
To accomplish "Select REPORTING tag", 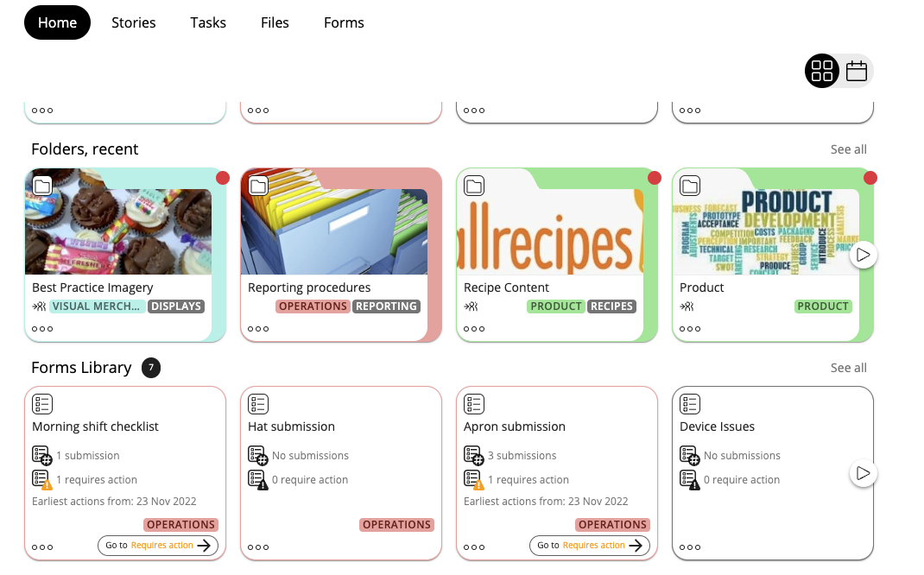I will click(x=387, y=306).
